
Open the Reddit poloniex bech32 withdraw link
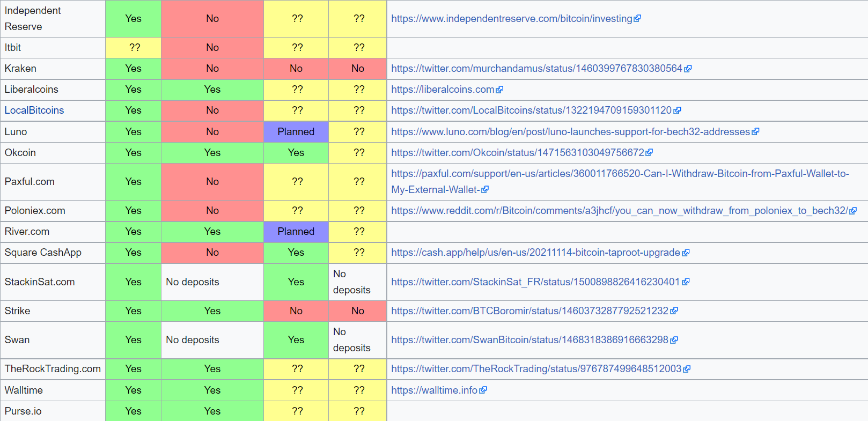click(620, 211)
